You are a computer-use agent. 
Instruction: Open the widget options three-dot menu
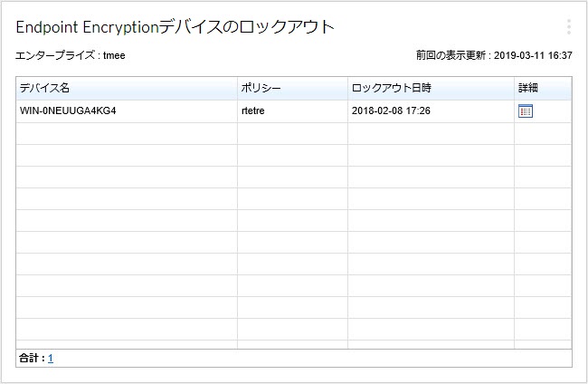(x=568, y=27)
